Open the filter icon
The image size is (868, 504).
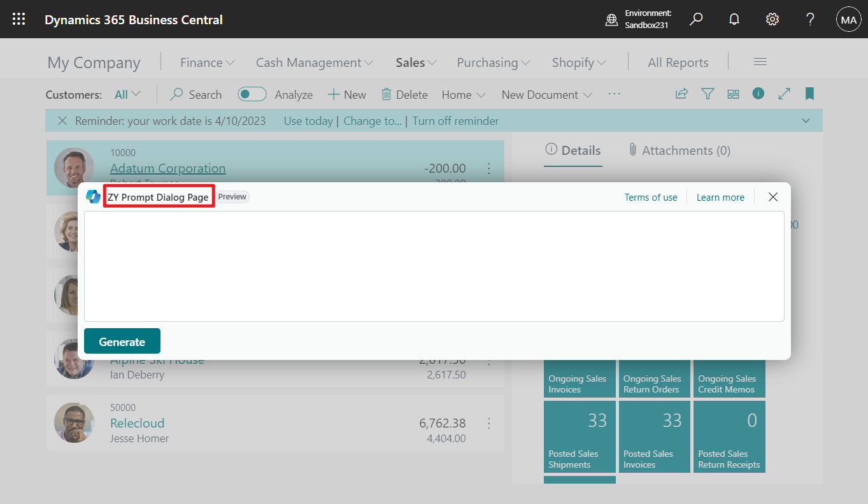707,94
